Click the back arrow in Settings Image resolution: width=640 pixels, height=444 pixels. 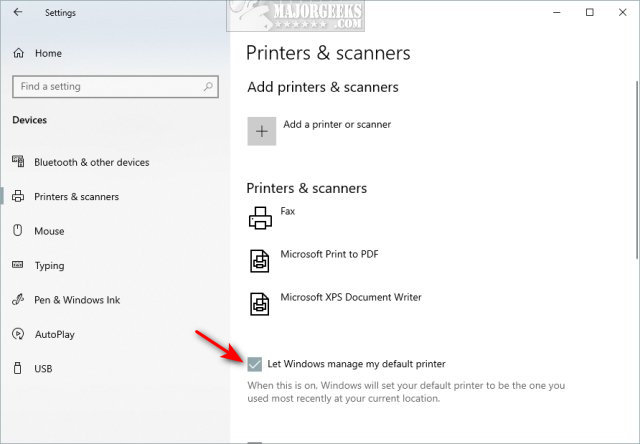coord(19,13)
